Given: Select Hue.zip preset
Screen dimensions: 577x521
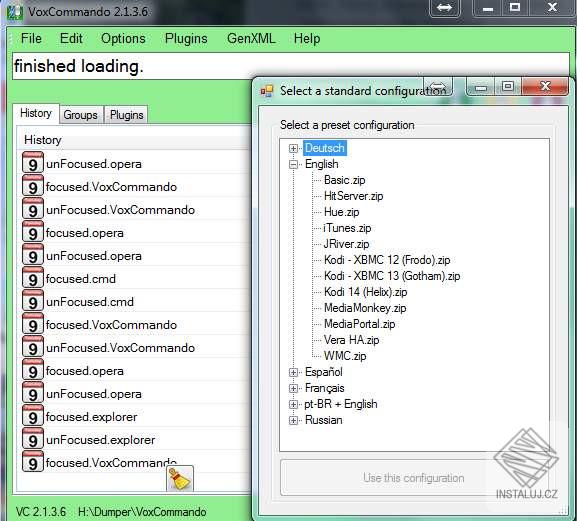Looking at the screenshot, I should (x=341, y=212).
